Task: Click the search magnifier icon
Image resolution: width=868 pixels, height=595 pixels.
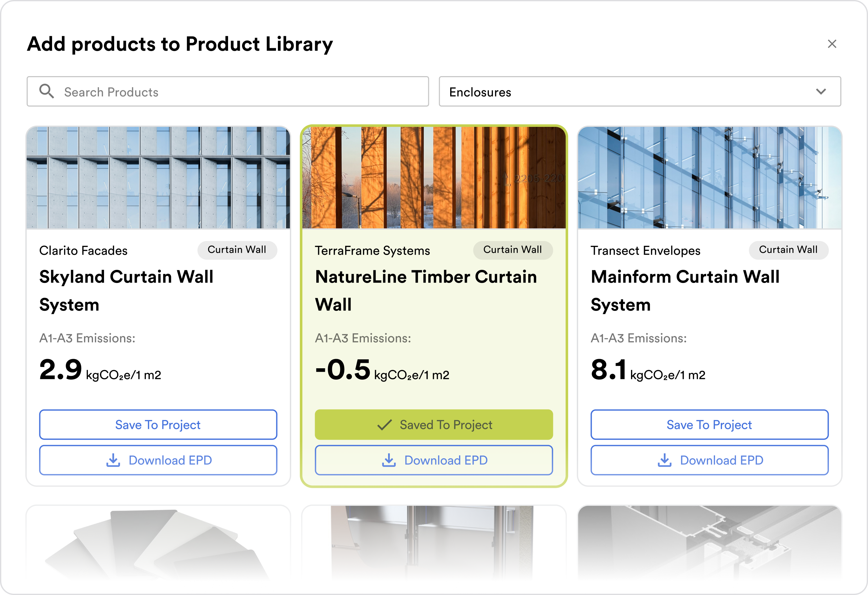Action: point(47,91)
